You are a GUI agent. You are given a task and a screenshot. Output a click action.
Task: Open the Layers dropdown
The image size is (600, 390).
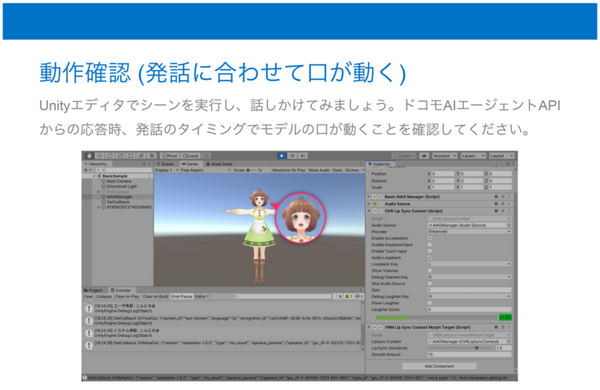click(473, 156)
